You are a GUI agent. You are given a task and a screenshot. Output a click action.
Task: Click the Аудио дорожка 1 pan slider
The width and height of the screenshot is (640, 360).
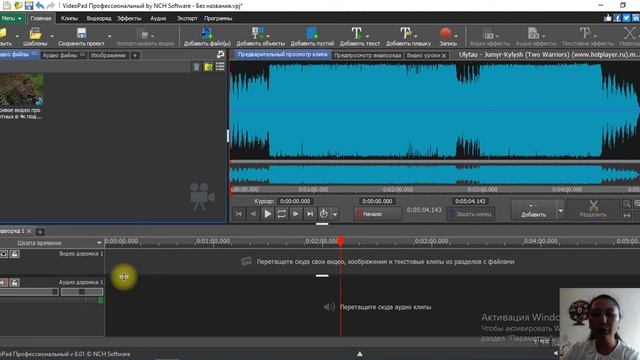(x=82, y=292)
